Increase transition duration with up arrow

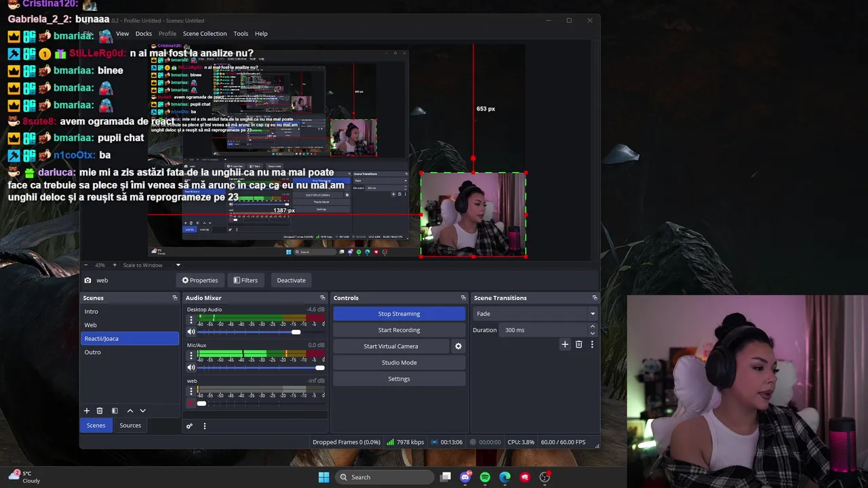[593, 327]
